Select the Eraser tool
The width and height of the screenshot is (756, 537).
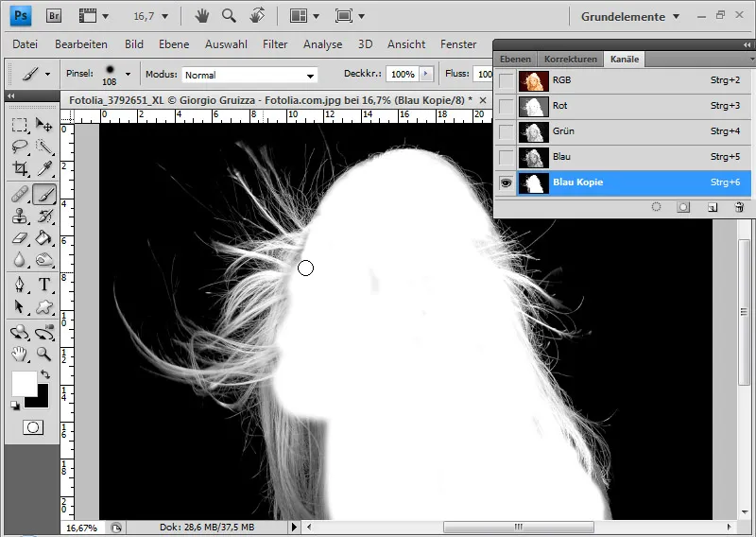(x=19, y=238)
